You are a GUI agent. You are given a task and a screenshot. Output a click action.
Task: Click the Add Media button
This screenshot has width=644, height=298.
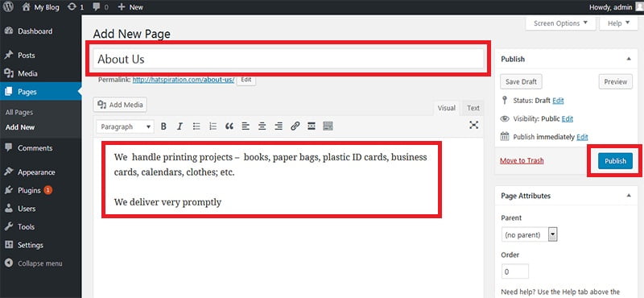point(120,105)
